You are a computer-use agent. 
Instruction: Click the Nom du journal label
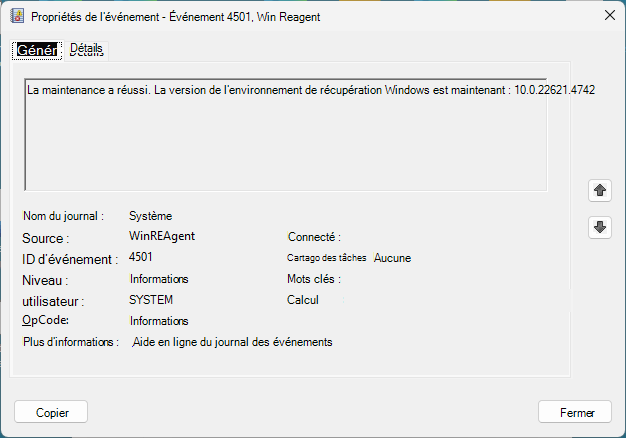tap(63, 216)
